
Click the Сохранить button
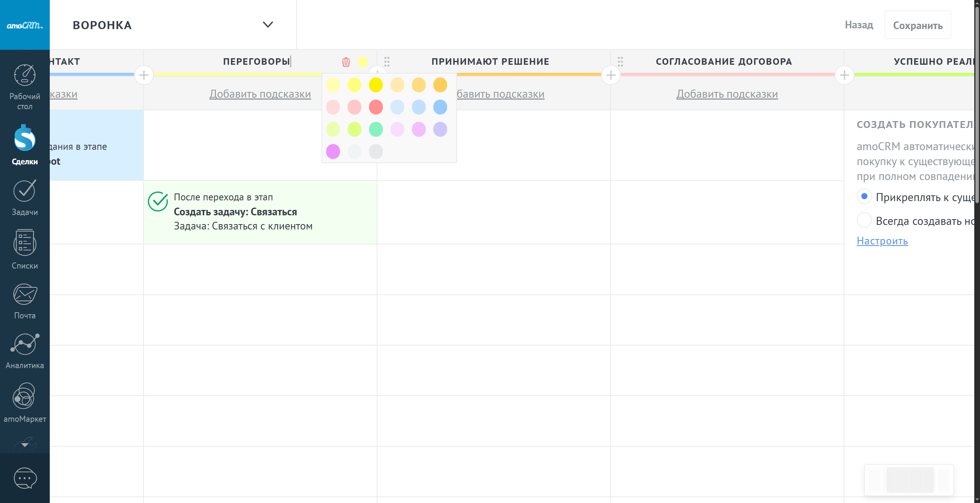pyautogui.click(x=918, y=25)
